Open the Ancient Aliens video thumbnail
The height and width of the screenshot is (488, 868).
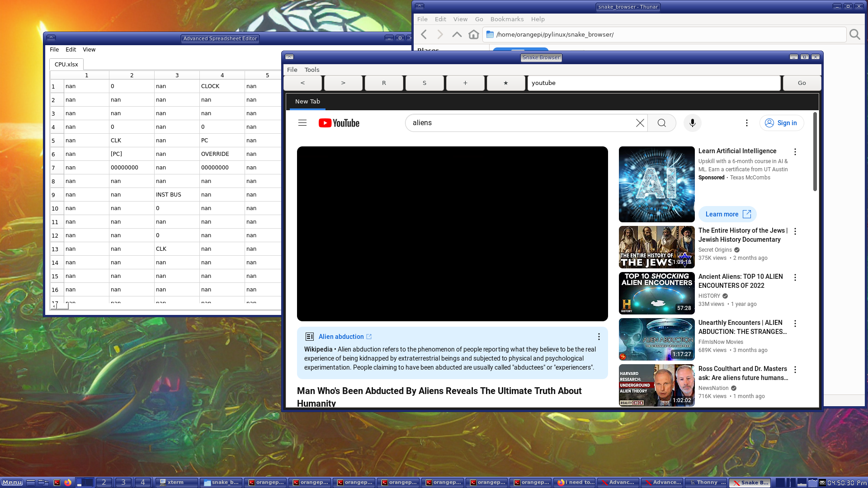[x=656, y=293]
